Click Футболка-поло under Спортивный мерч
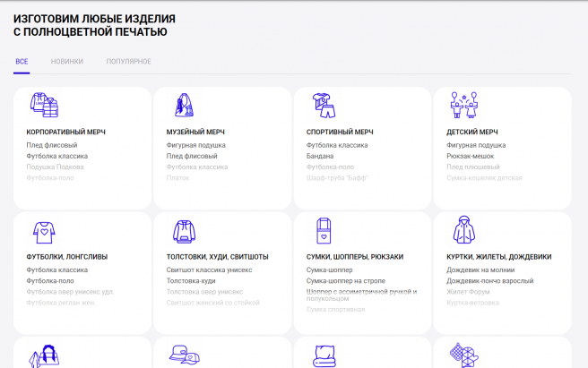This screenshot has width=588, height=368. [x=330, y=167]
